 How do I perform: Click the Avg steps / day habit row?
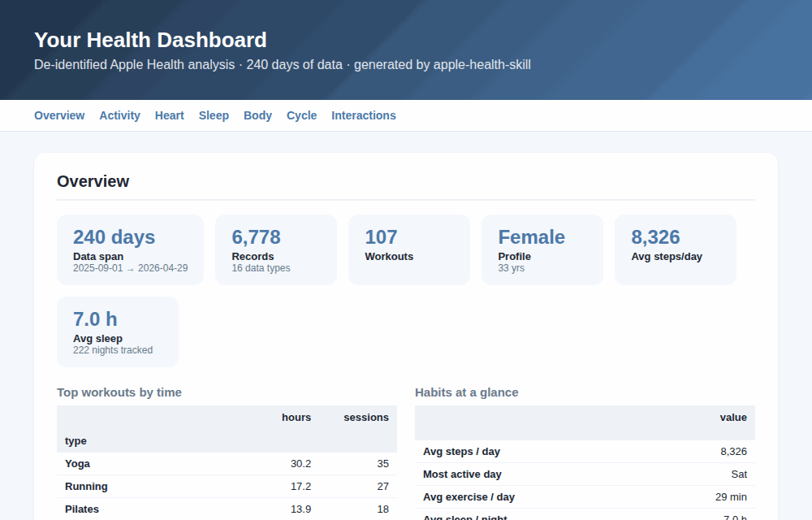click(x=585, y=452)
